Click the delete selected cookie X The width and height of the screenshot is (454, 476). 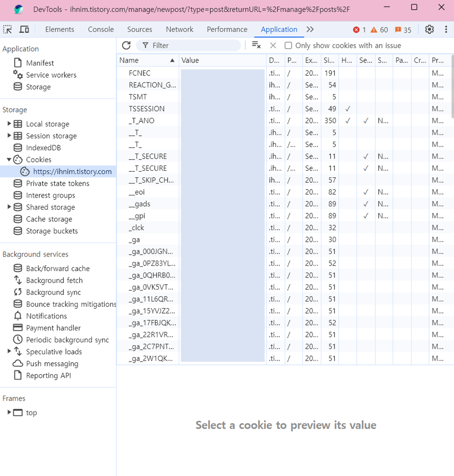(273, 46)
